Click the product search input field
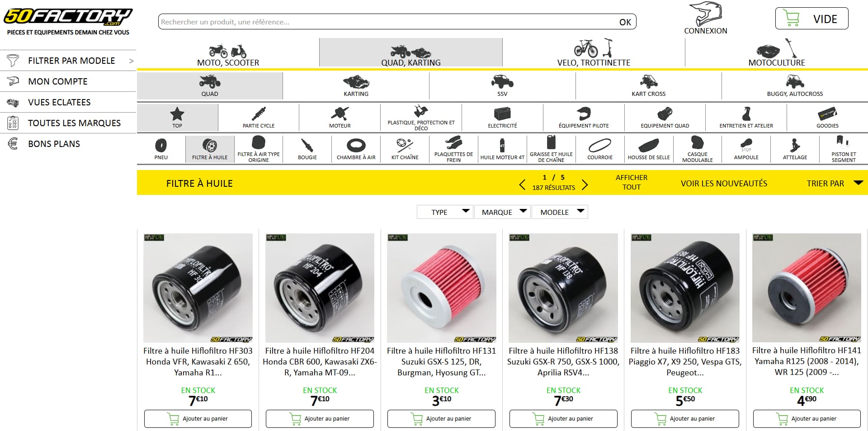868x431 pixels. tap(389, 22)
